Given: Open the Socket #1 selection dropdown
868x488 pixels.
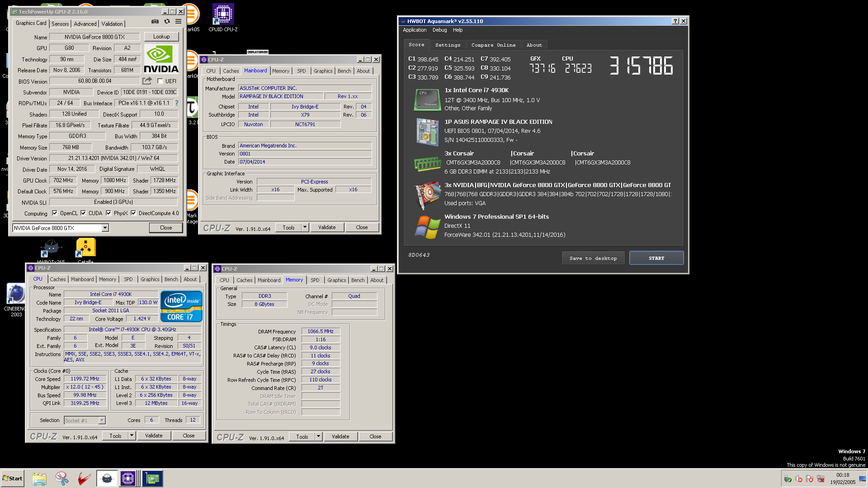Looking at the screenshot, I should click(x=102, y=421).
